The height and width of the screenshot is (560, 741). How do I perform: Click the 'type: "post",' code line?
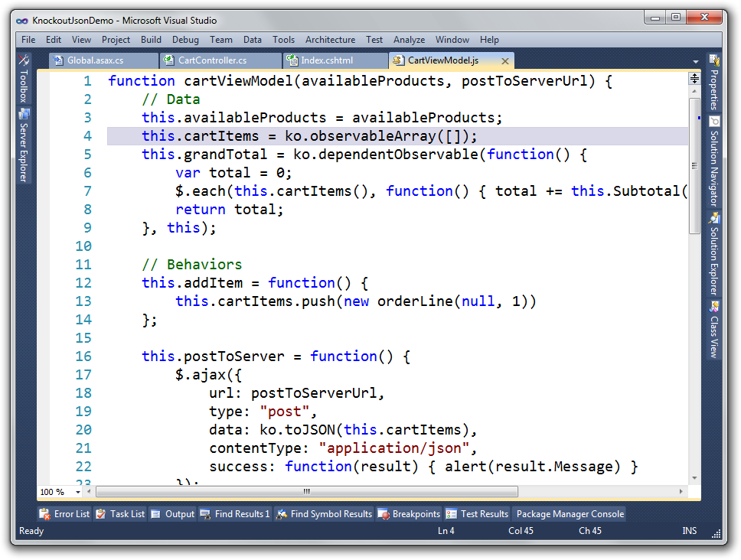(263, 412)
